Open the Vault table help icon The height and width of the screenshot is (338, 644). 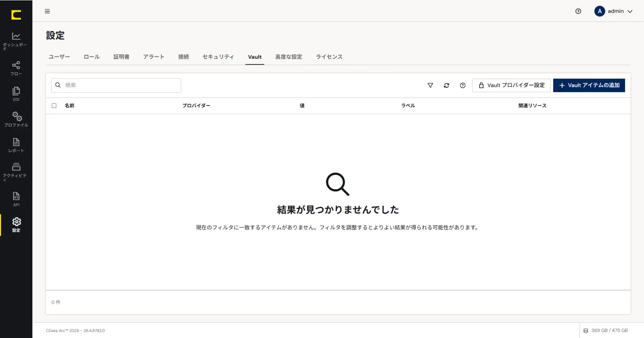462,85
